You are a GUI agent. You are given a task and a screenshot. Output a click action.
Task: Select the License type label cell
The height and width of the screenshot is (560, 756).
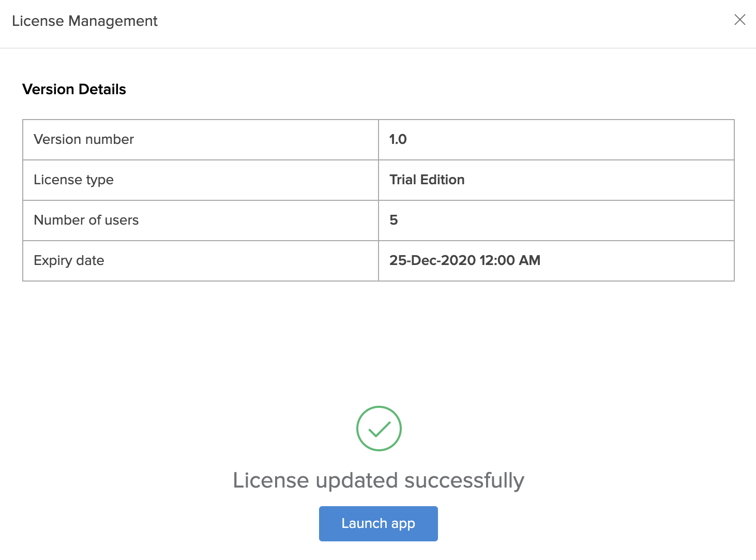[73, 180]
